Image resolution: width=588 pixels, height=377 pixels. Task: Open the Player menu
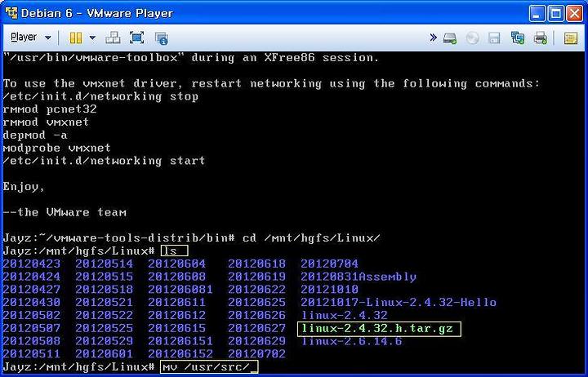point(24,37)
